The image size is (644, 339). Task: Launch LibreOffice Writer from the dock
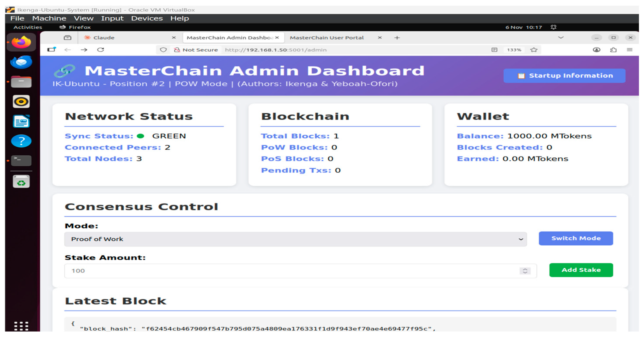(x=21, y=121)
